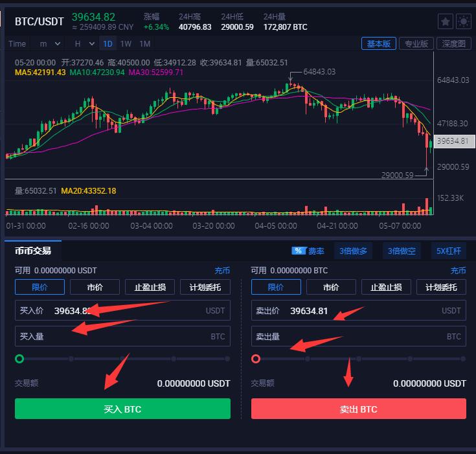Click the 24H低 value 29000.59 in header

pos(237,27)
